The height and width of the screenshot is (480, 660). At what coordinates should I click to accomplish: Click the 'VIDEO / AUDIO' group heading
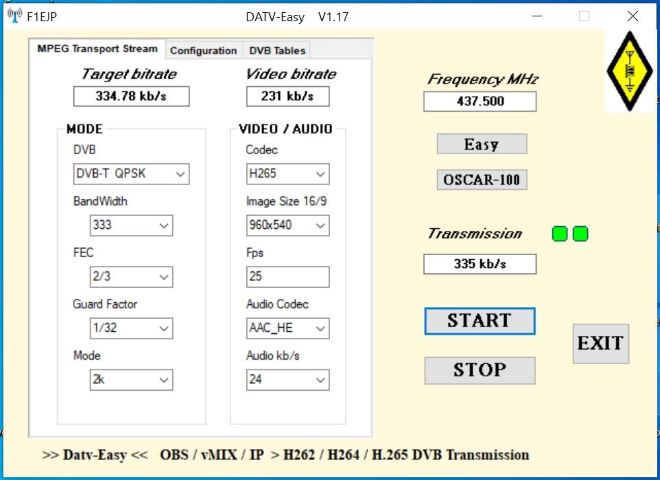point(286,129)
